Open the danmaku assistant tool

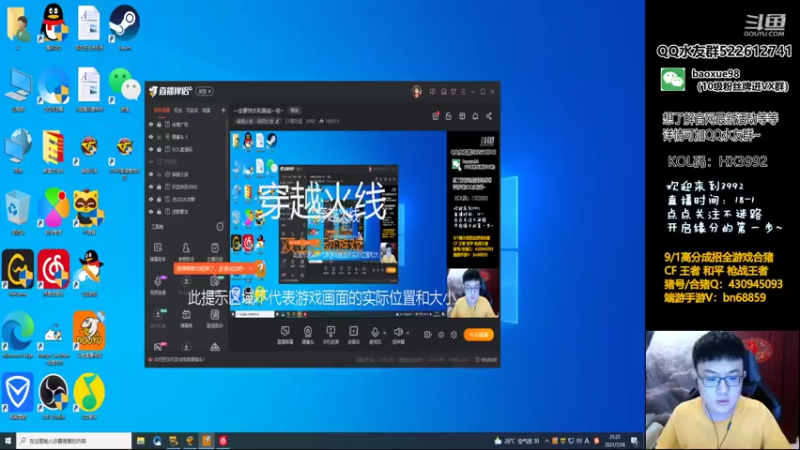click(158, 251)
